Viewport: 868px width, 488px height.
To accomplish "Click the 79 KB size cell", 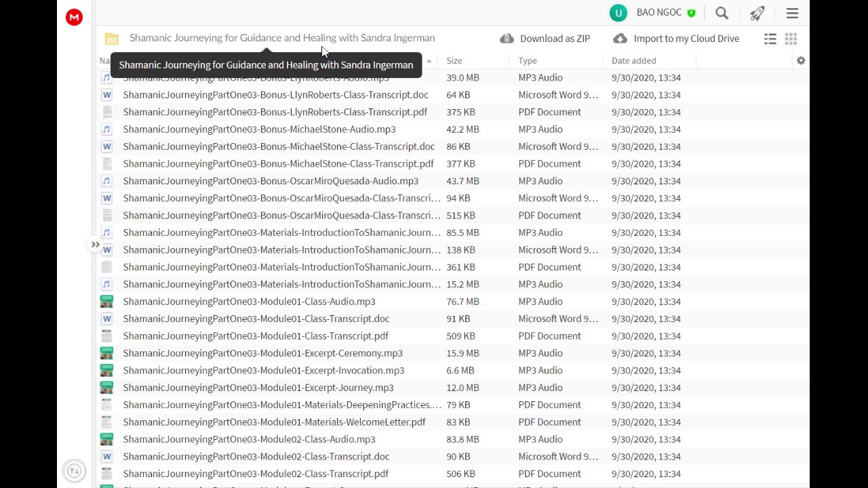I will (x=458, y=405).
